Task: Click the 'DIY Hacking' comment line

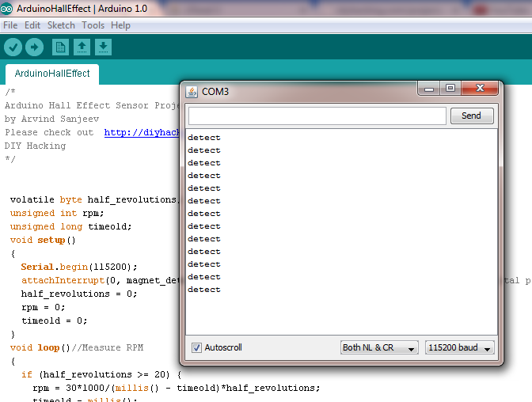Action: click(36, 146)
